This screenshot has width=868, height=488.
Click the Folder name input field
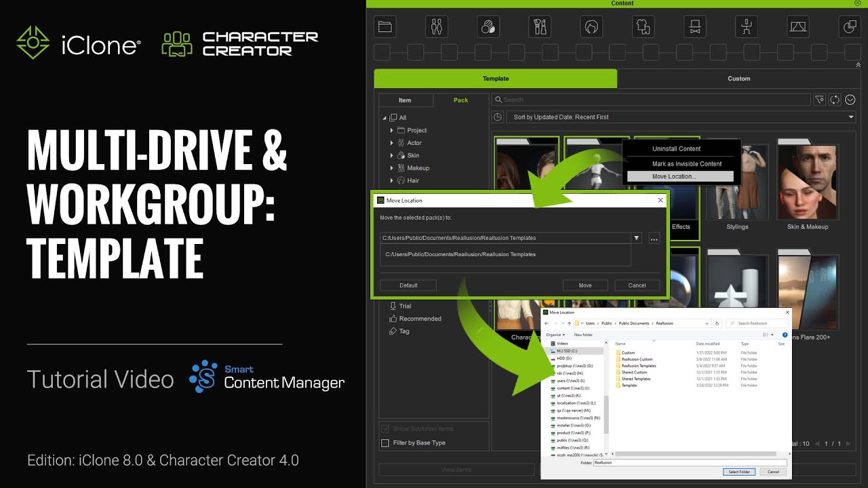(690, 462)
